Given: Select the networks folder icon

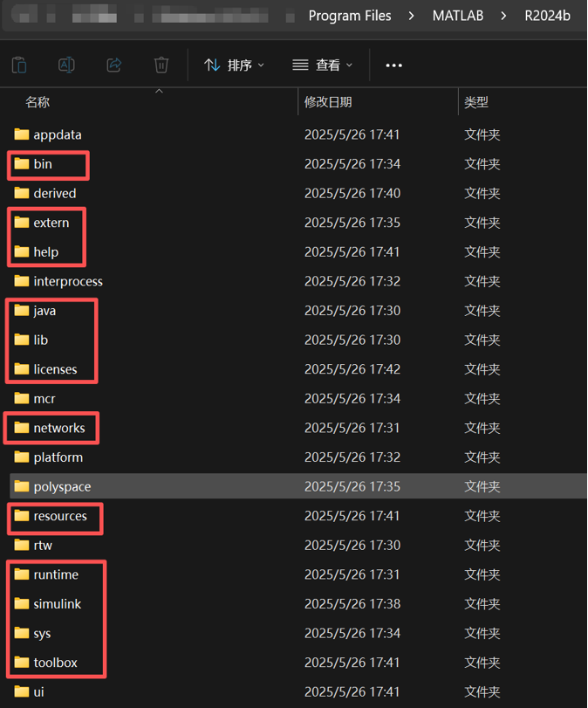Looking at the screenshot, I should click(21, 428).
